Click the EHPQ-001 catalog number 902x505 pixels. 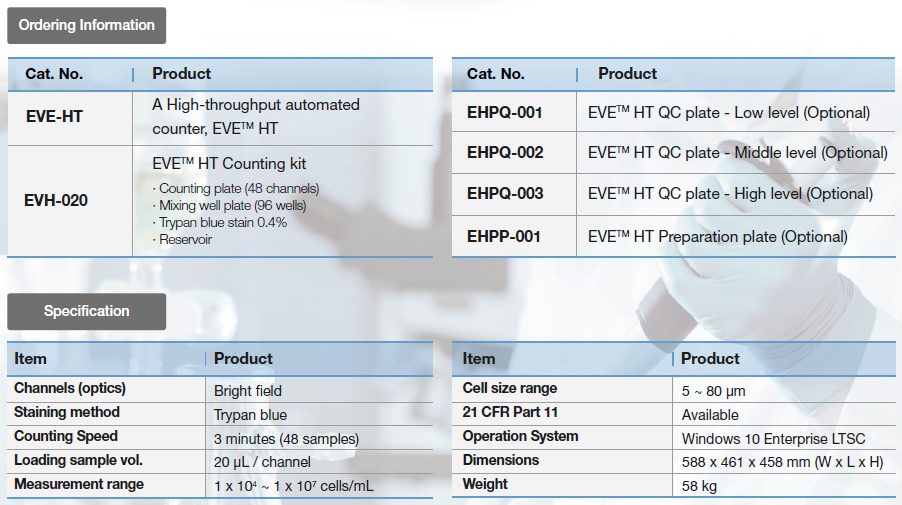(x=505, y=113)
